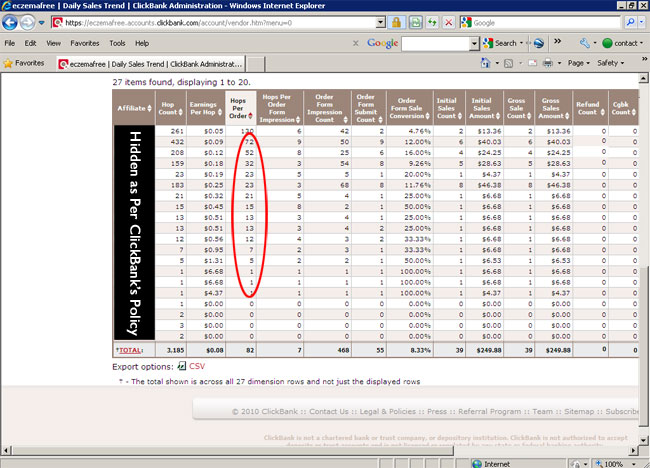Open the Tools menu
The image size is (650, 468).
coord(117,43)
